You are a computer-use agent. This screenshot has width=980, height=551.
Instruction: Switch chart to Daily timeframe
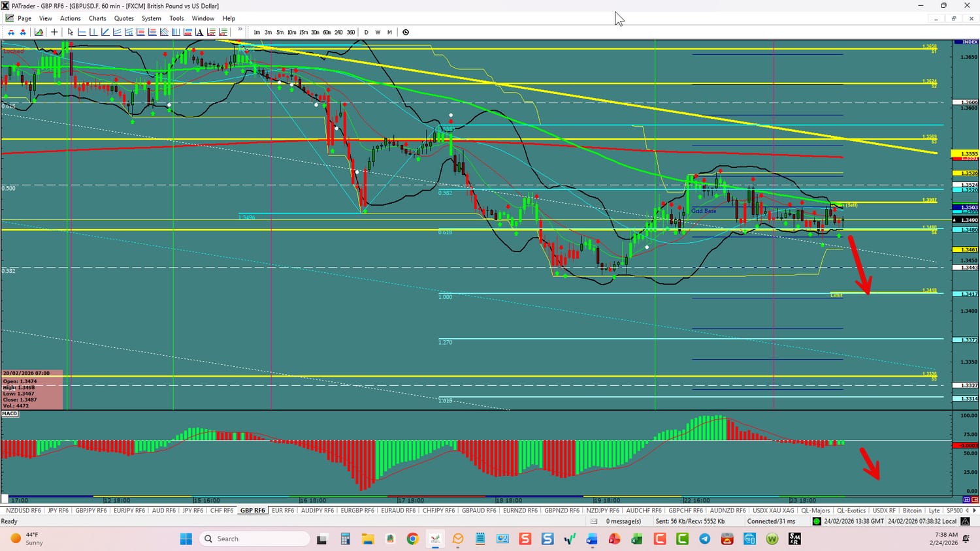(x=366, y=32)
